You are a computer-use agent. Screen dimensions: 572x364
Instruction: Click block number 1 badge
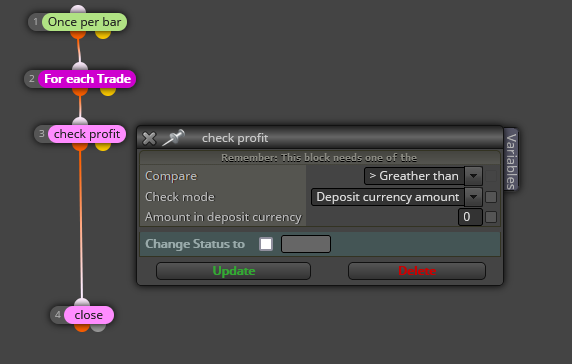click(x=35, y=22)
